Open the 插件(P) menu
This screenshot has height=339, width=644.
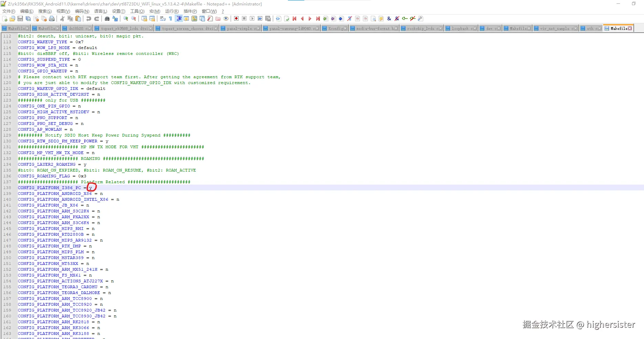tap(190, 11)
